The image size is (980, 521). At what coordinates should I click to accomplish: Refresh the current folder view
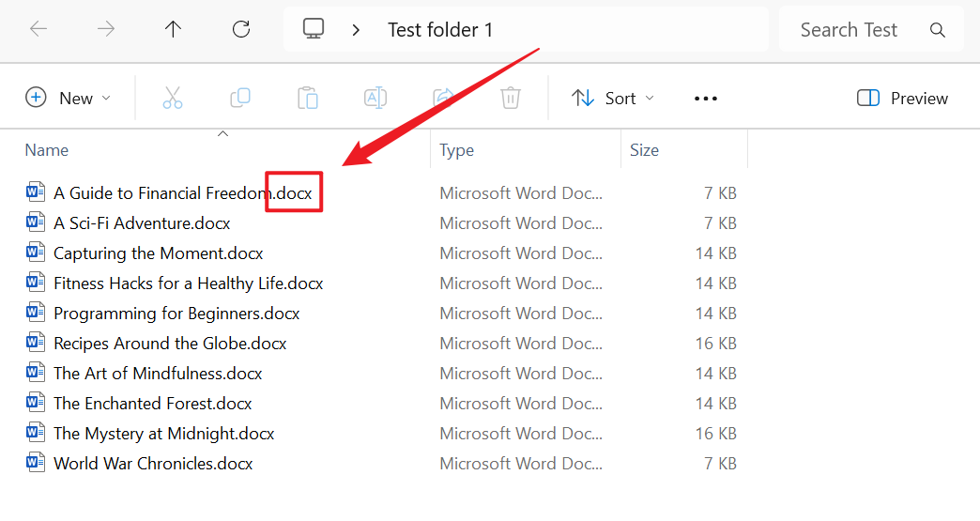tap(241, 29)
